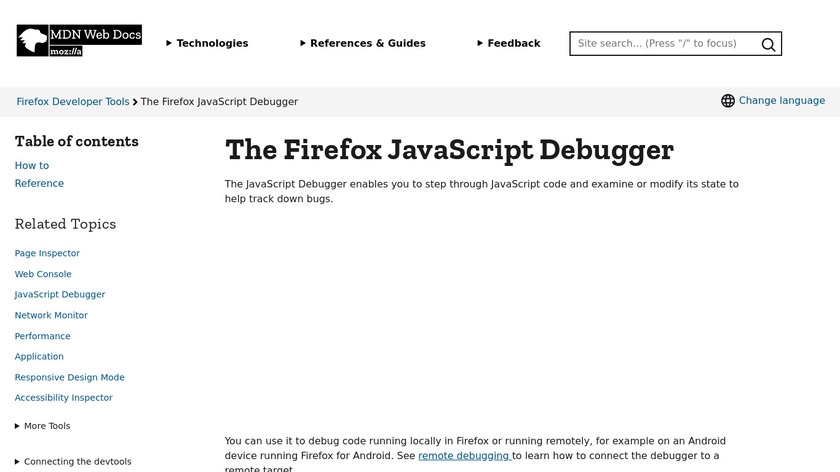Image resolution: width=840 pixels, height=472 pixels.
Task: Open the Application topic
Action: [x=39, y=356]
